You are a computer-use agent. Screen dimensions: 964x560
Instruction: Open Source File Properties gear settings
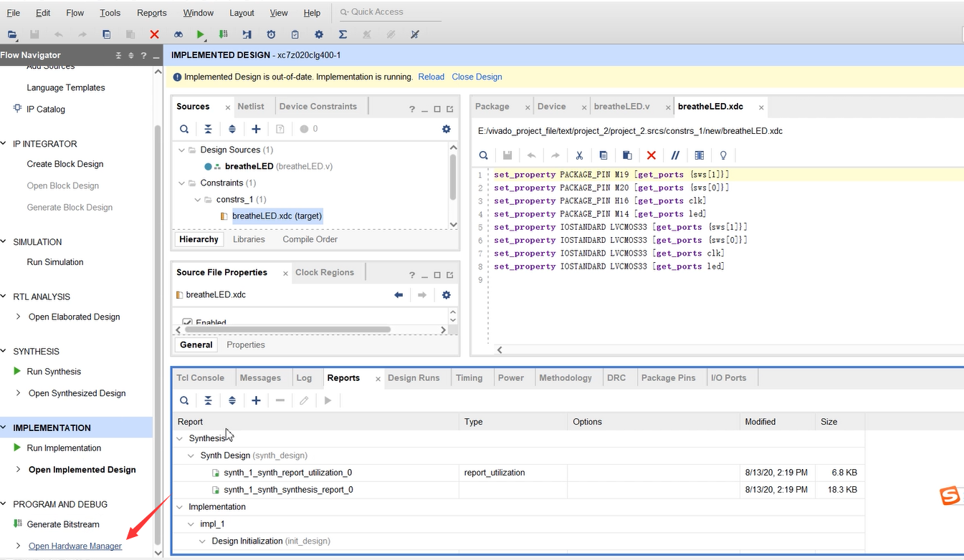click(x=447, y=295)
